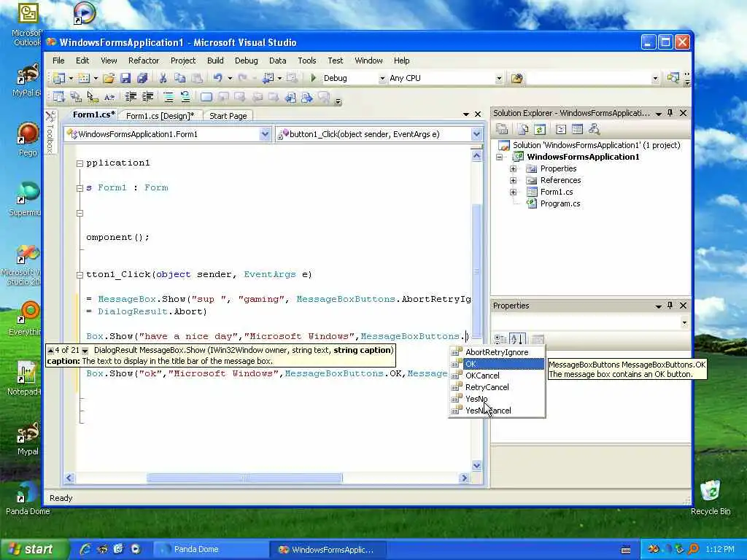
Task: Click View Code icon in Solution Explorer
Action: click(561, 129)
